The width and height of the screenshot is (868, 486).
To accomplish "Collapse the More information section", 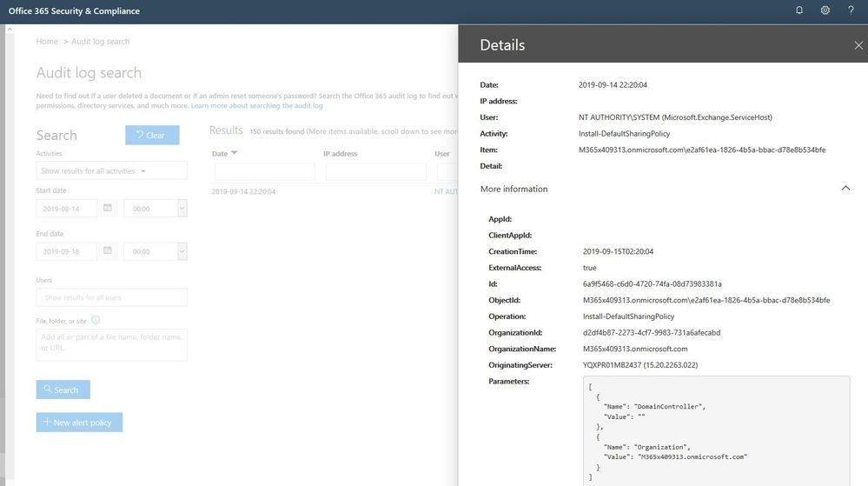I will (845, 189).
